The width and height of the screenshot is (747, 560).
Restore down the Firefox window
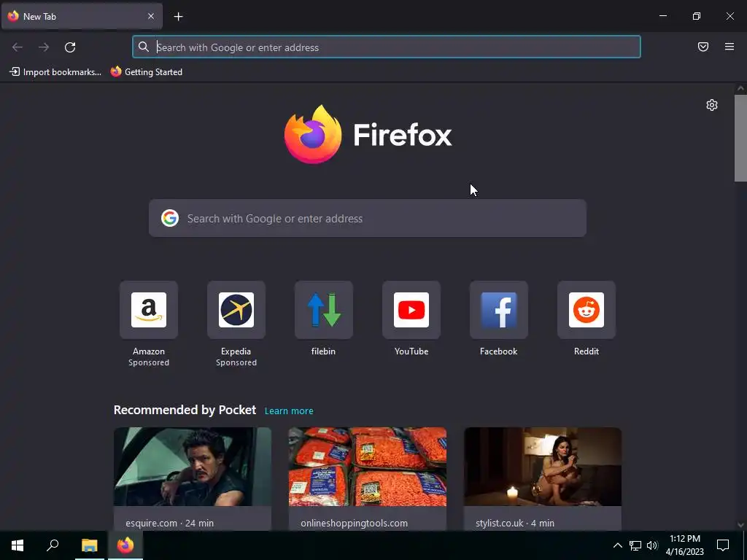click(697, 16)
